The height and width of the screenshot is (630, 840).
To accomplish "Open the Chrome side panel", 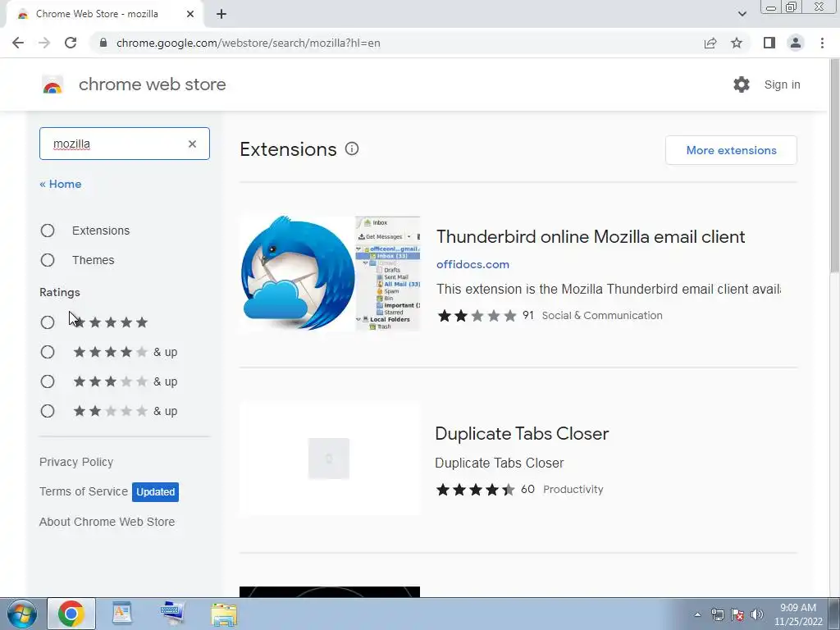I will pos(769,43).
